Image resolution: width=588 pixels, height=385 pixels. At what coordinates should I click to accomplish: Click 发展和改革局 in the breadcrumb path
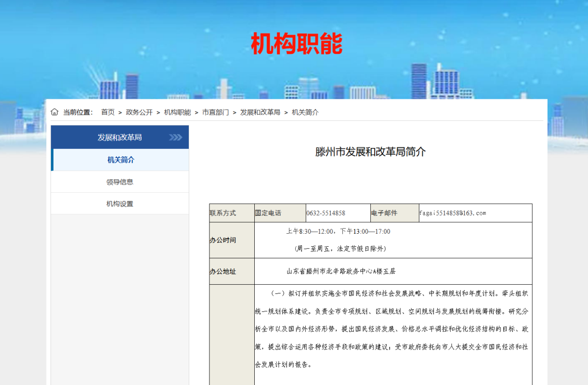260,112
